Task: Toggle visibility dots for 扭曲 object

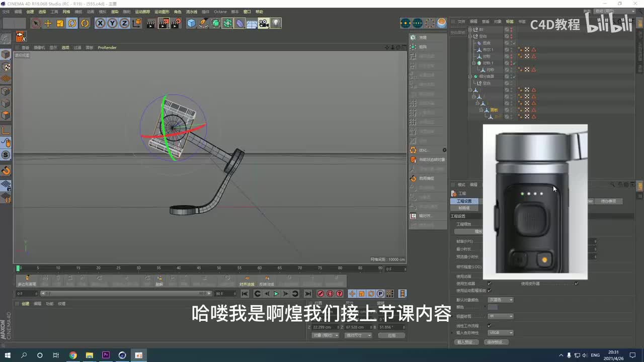Action: coord(511,43)
